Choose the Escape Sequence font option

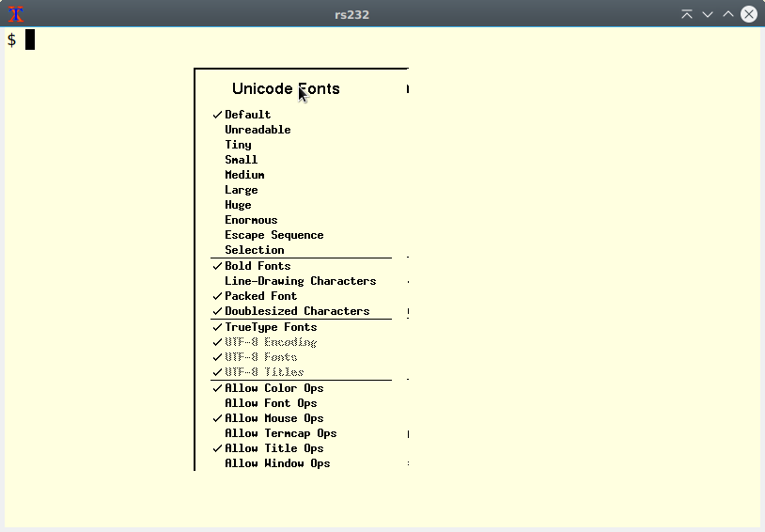(273, 235)
